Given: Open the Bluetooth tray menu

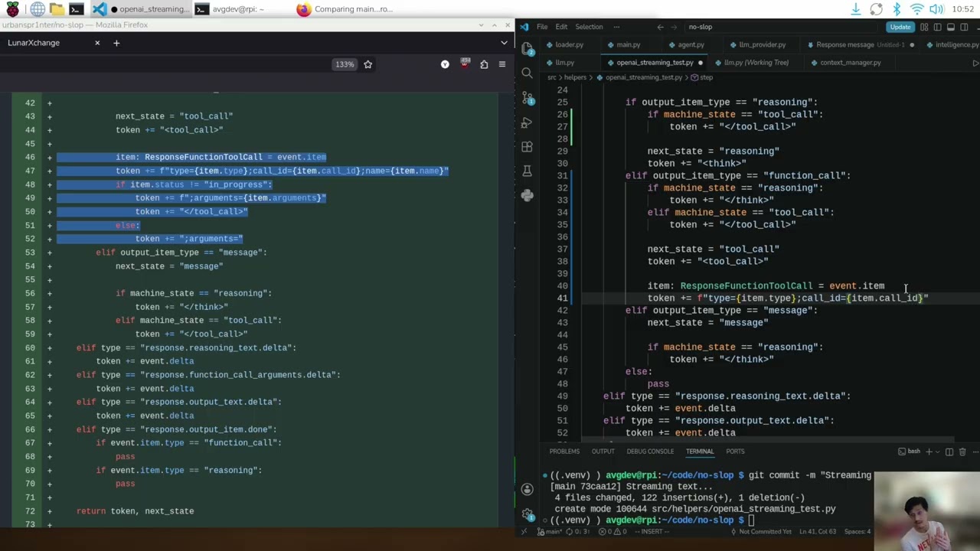Looking at the screenshot, I should tap(897, 9).
